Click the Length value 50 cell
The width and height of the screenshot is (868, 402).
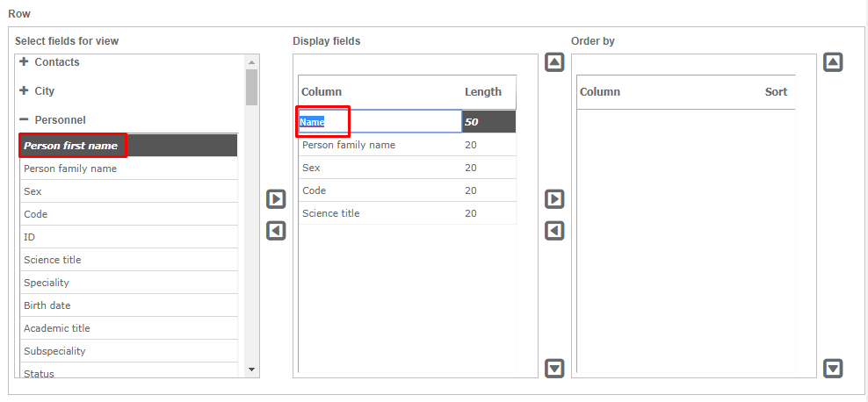coord(488,122)
